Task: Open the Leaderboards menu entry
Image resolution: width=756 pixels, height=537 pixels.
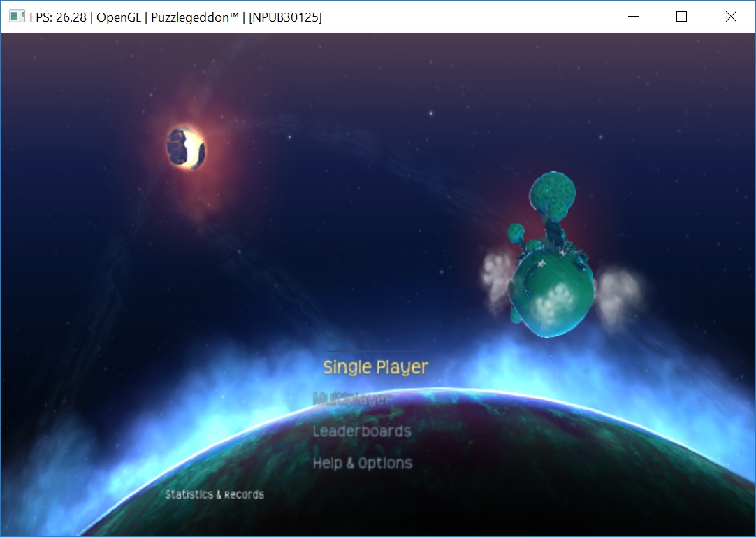Action: (361, 431)
